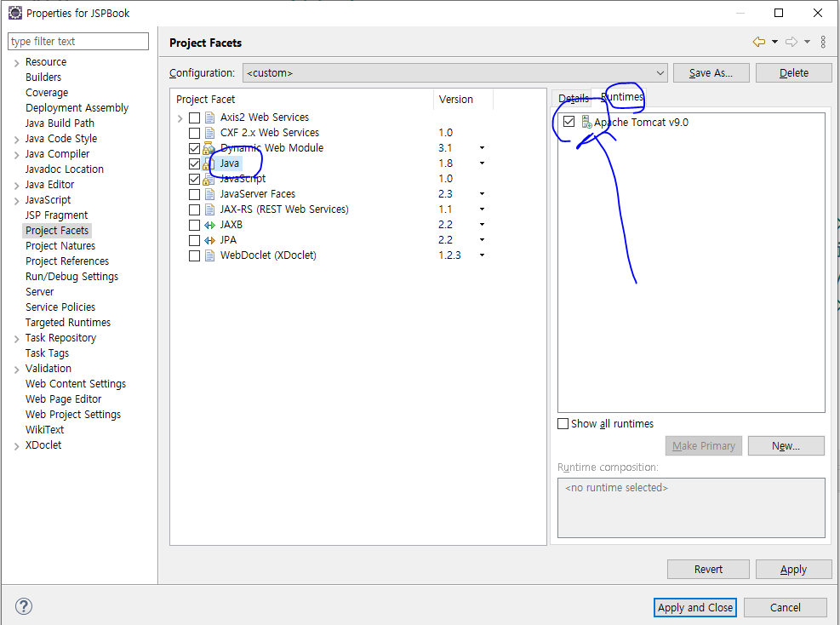Viewport: 840px width, 625px height.
Task: Open the JAXB version dropdown
Action: pyautogui.click(x=483, y=225)
